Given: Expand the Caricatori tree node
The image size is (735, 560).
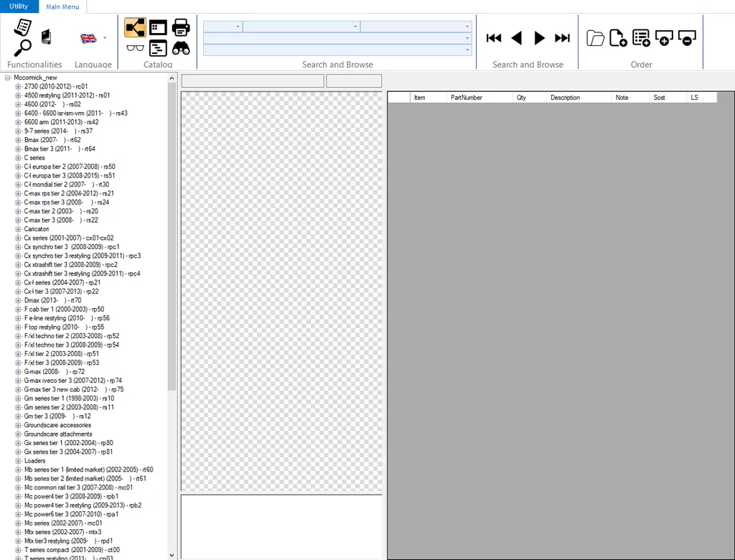Looking at the screenshot, I should coord(18,229).
